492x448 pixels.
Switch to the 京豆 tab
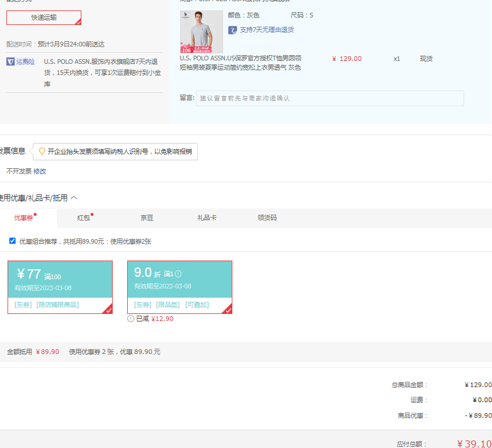(147, 218)
